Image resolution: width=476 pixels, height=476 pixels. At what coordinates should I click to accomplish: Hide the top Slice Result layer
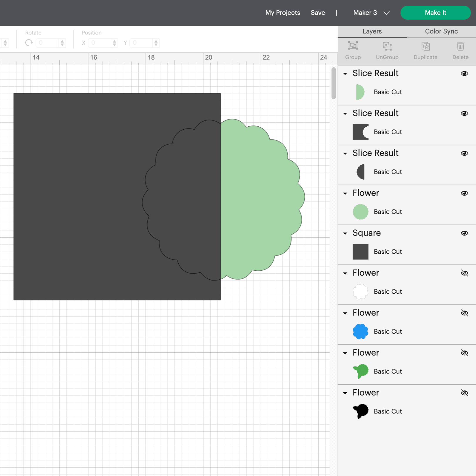click(x=464, y=73)
